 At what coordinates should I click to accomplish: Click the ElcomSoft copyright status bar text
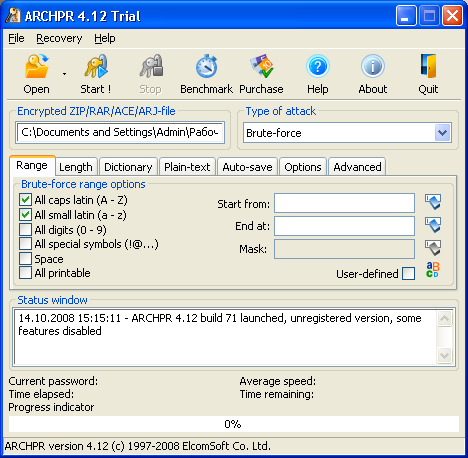138,446
